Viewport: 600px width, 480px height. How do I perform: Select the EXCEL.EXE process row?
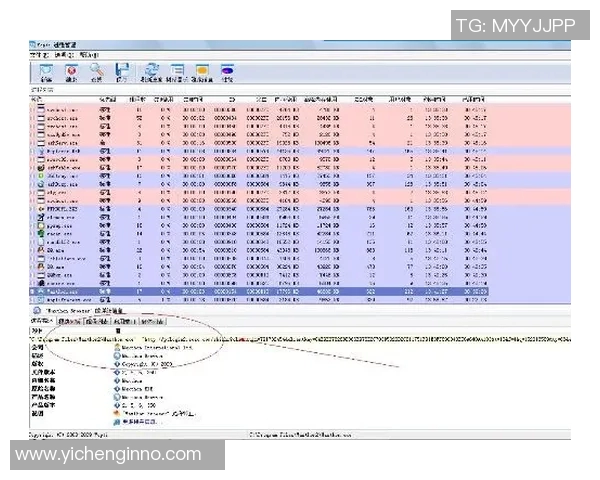coord(259,209)
